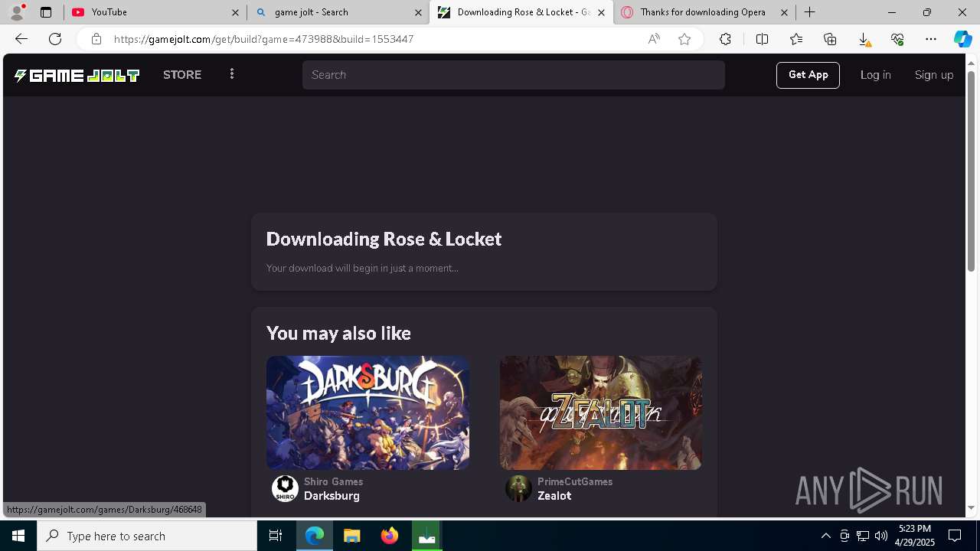Open the three-dot navigation menu
Screen dimensions: 980x551
click(232, 74)
